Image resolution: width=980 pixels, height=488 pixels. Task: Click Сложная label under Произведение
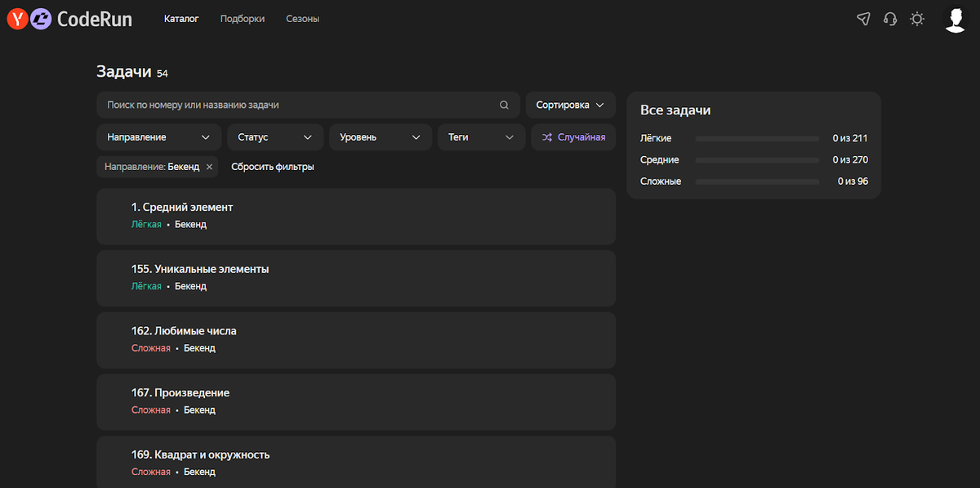tap(151, 410)
